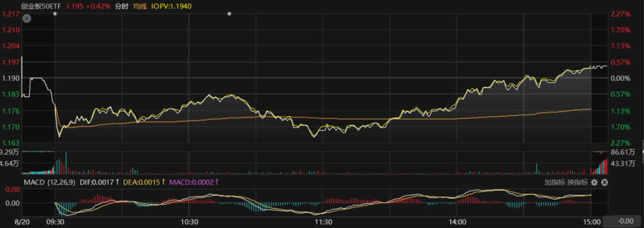644x228 pixels.
Task: Click the 0.00% percentage axis label
Action: point(621,78)
